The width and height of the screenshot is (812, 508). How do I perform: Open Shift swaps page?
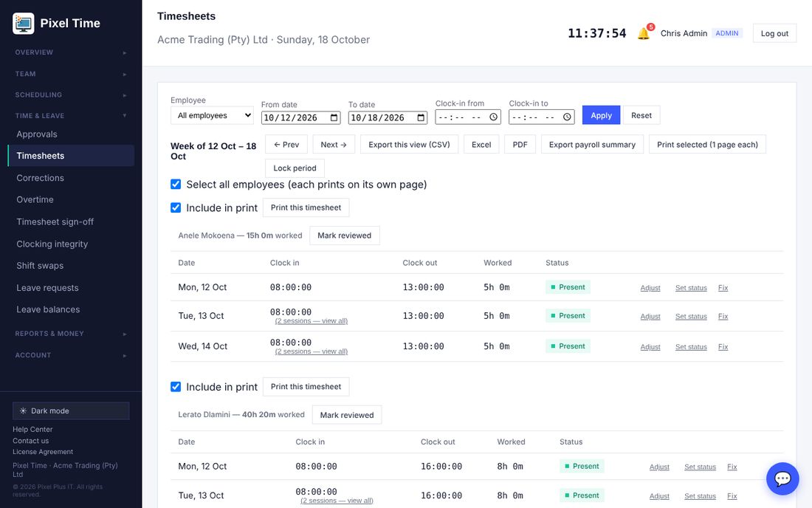coord(71,266)
